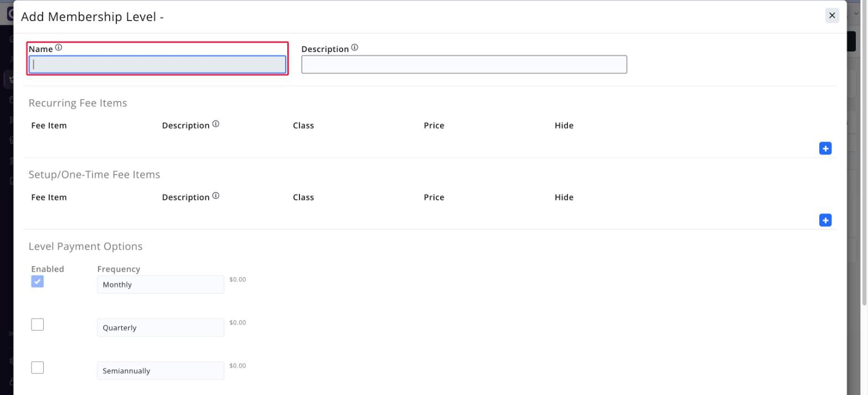Click the Enabled column label

(x=48, y=269)
